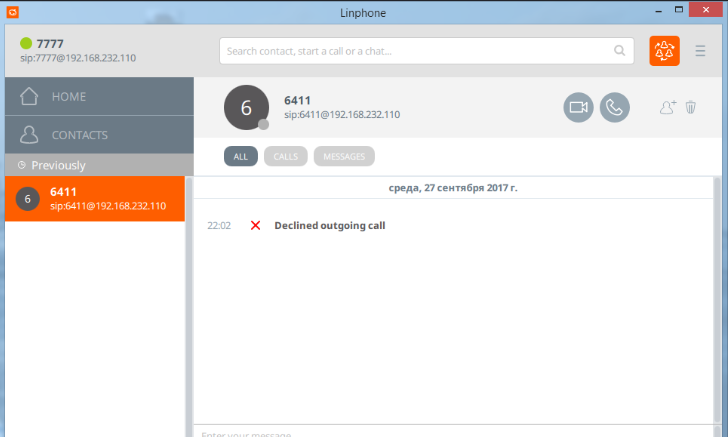Screen dimensions: 728x437
Task: Click the Declined outgoing call entry
Action: [x=330, y=225]
